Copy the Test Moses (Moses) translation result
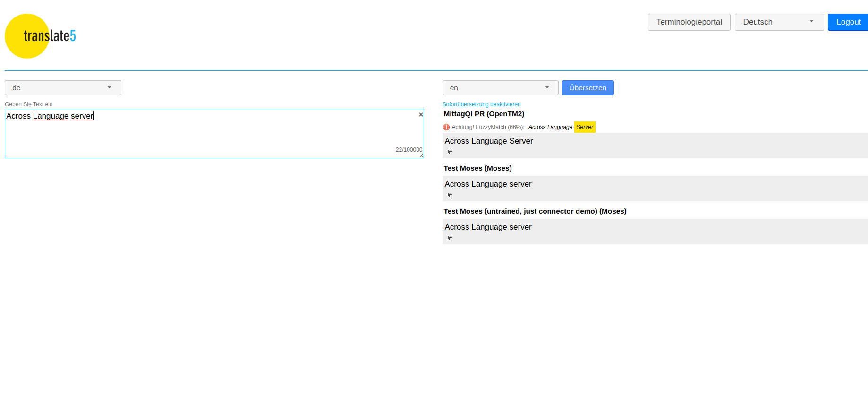The height and width of the screenshot is (420, 868). (x=450, y=195)
